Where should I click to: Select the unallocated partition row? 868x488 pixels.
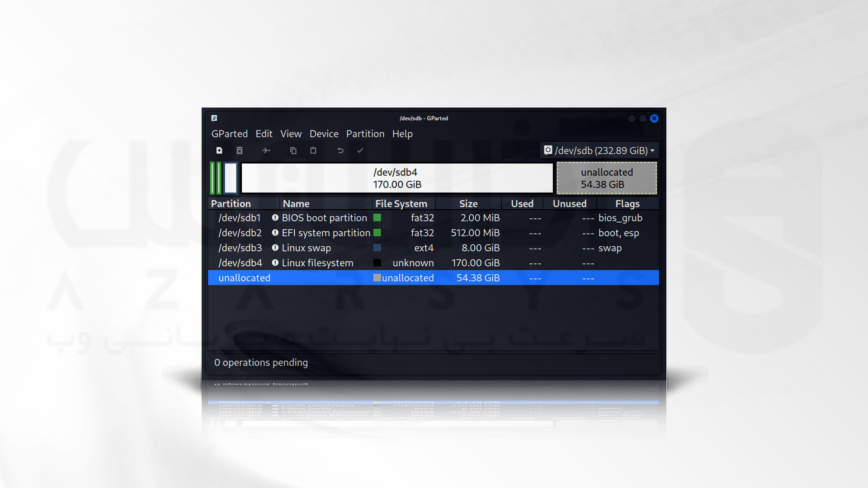433,278
